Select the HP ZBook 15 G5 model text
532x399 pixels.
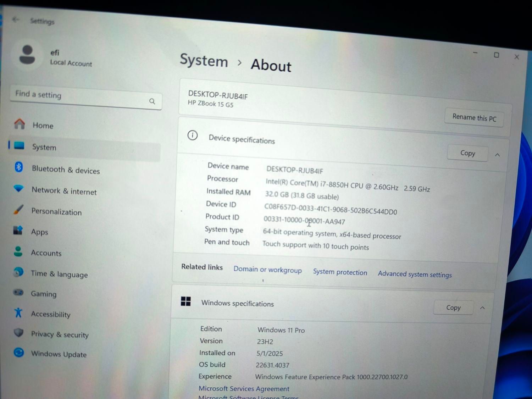click(211, 104)
